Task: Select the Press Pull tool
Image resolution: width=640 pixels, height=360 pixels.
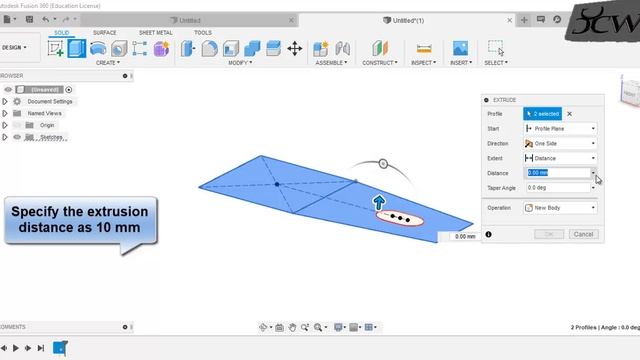Action: 188,49
